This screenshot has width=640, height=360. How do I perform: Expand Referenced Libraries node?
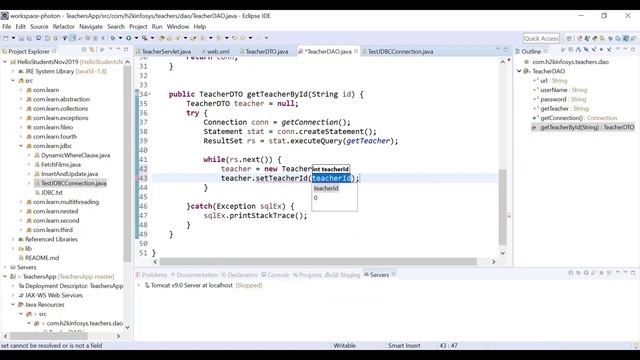click(13, 239)
